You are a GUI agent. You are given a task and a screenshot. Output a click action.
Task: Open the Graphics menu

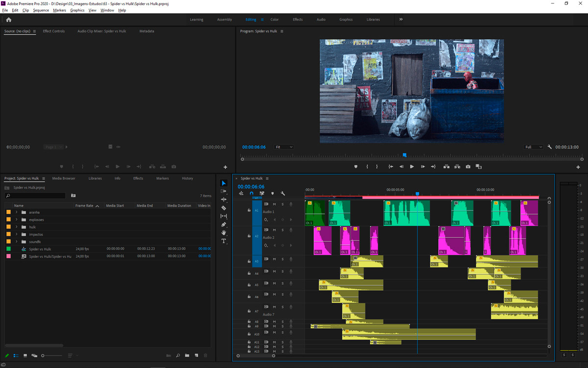[x=77, y=10]
